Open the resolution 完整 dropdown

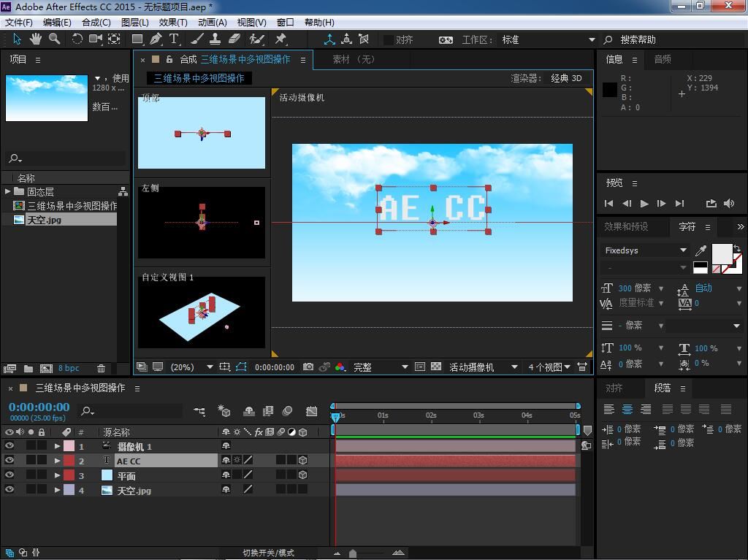coord(380,367)
